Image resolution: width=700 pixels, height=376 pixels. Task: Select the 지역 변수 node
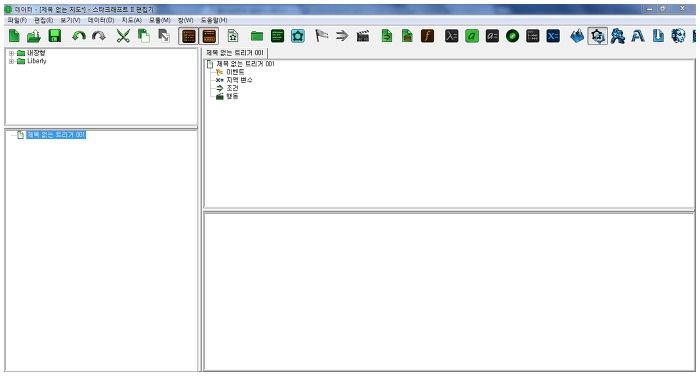(239, 80)
